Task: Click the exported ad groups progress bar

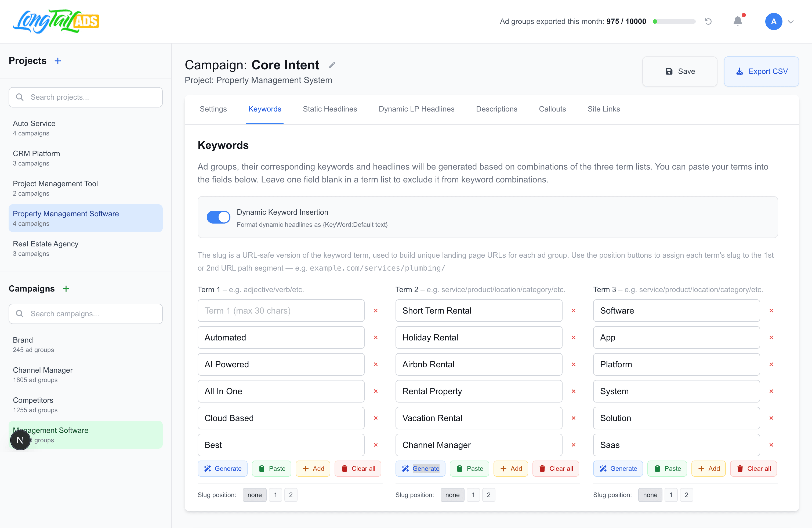Action: click(674, 21)
